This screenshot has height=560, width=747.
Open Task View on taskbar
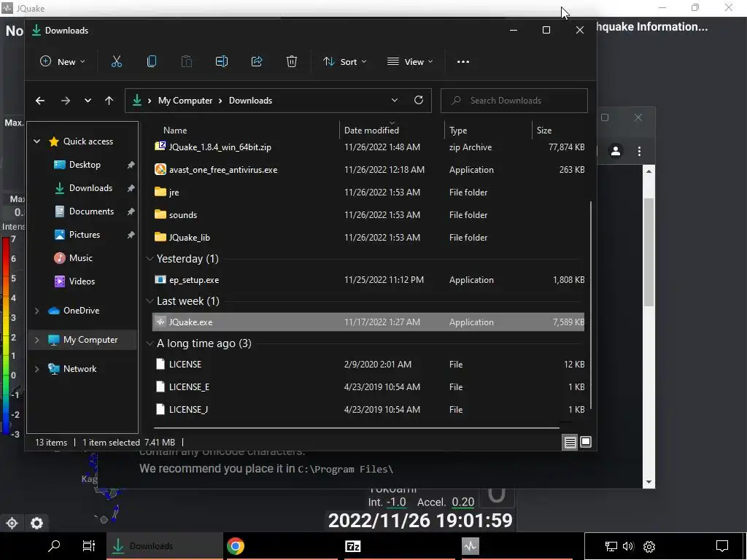(x=88, y=545)
